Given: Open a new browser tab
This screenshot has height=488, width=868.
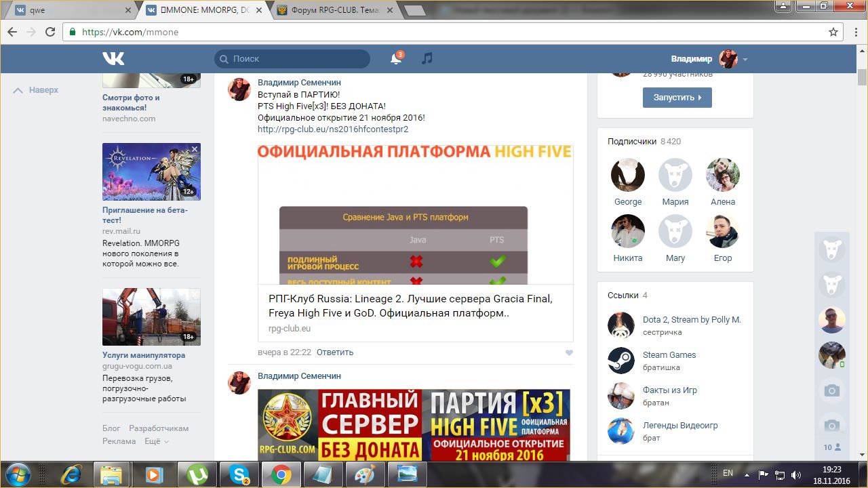Looking at the screenshot, I should click(x=415, y=10).
